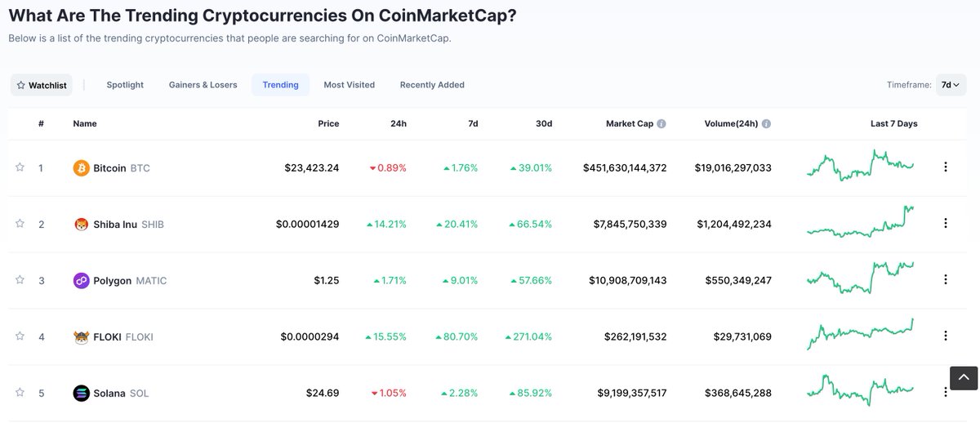Click Solana price $24.69
Image resolution: width=980 pixels, height=423 pixels.
click(323, 394)
